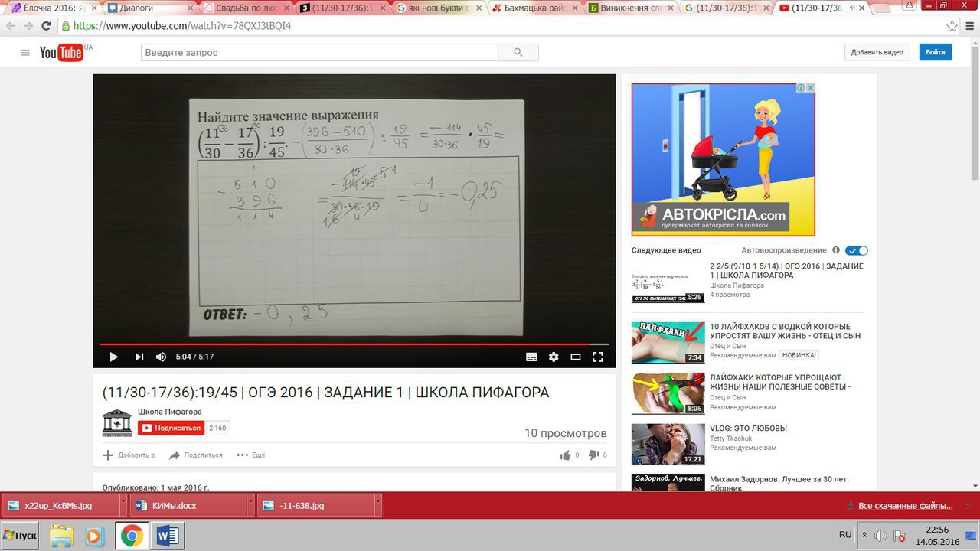Switch to theater mode view

(x=576, y=357)
